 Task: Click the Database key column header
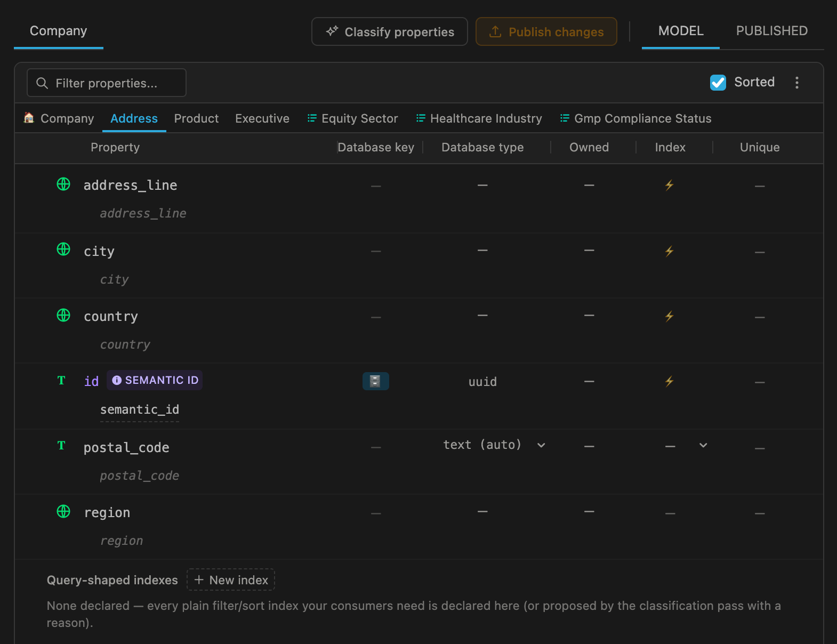click(376, 147)
